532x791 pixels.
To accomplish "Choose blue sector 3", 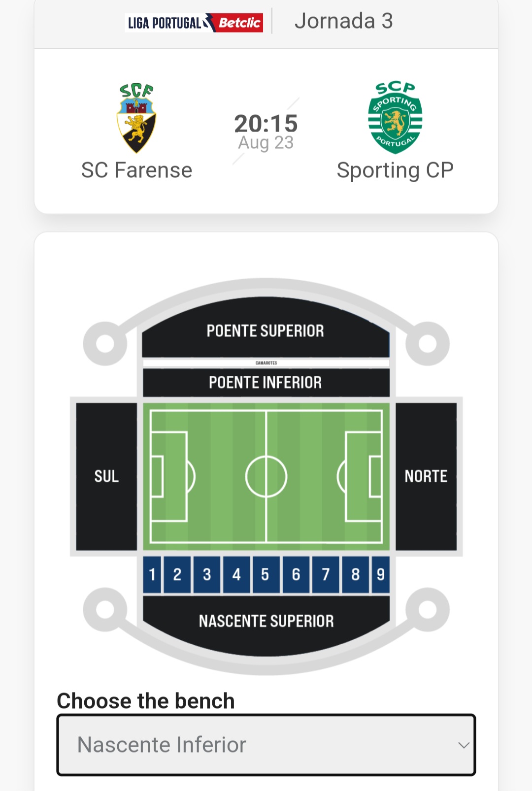I will (207, 575).
